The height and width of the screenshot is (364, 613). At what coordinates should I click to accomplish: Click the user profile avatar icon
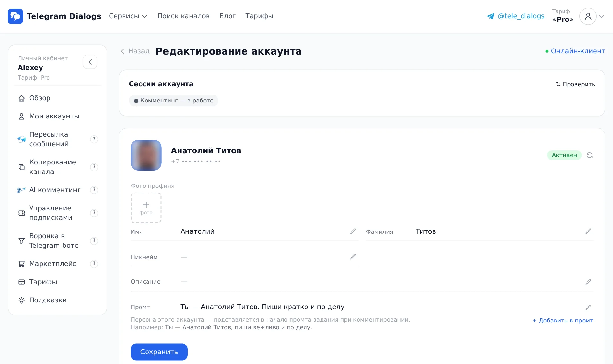[x=588, y=16]
